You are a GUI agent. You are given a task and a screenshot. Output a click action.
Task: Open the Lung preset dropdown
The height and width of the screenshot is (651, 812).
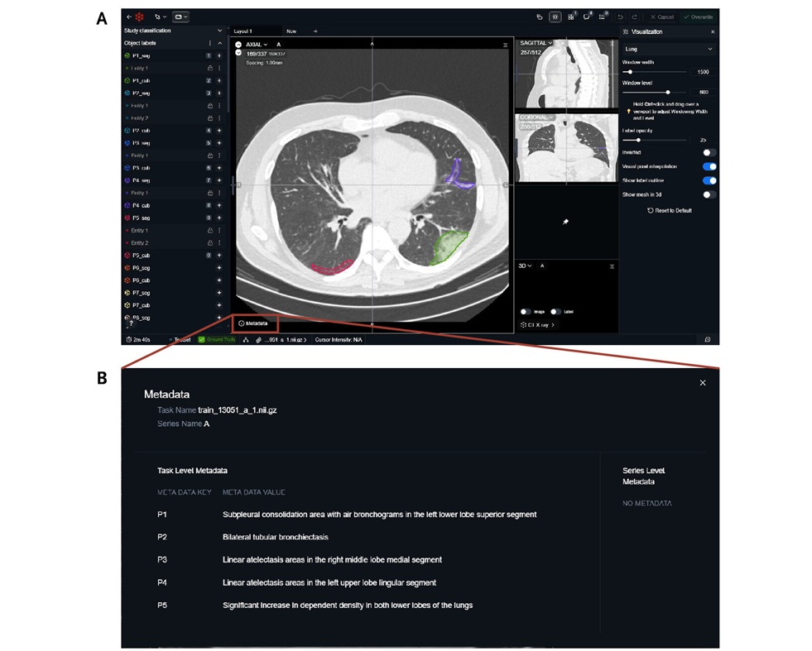(669, 49)
